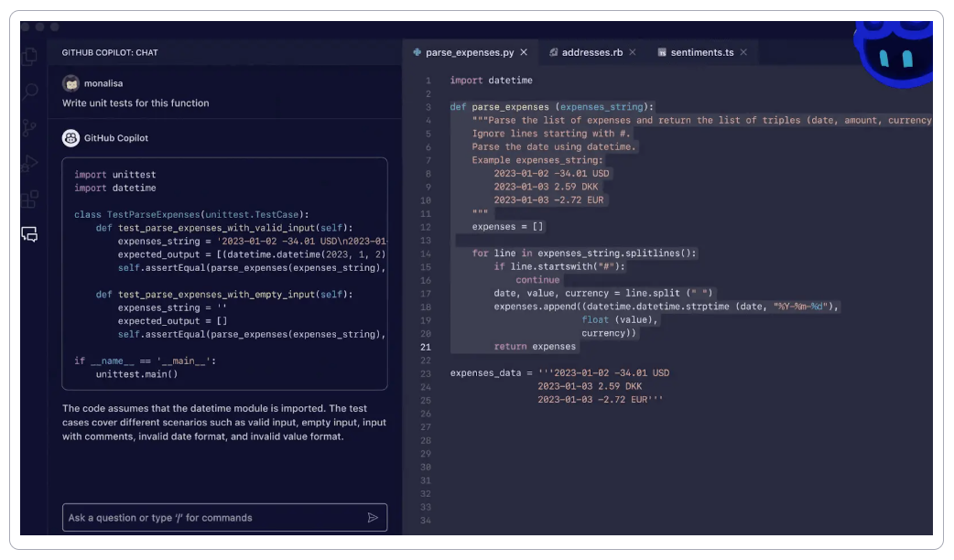Select line number 21 in the editor

(x=425, y=347)
